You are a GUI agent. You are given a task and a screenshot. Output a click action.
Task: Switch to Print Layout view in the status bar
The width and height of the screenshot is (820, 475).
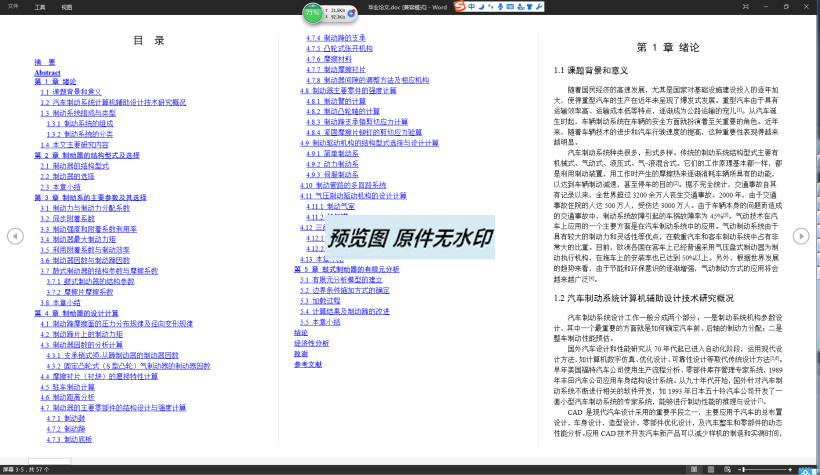pyautogui.click(x=711, y=470)
